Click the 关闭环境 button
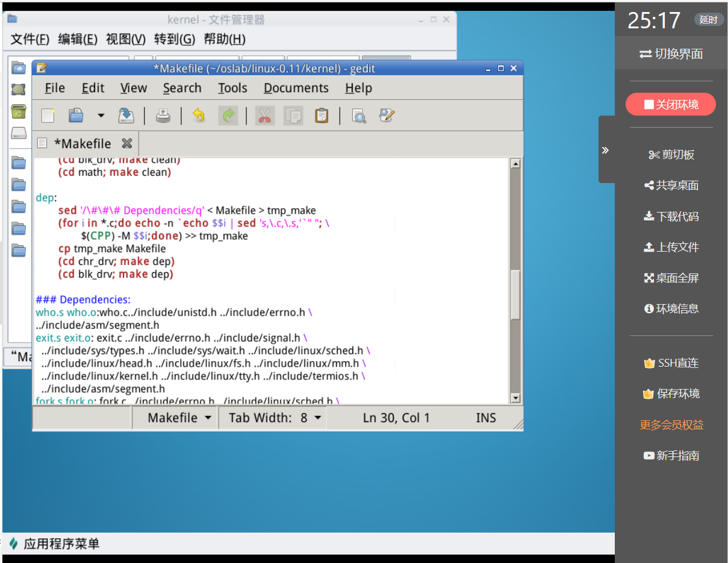The height and width of the screenshot is (563, 728). 670,104
